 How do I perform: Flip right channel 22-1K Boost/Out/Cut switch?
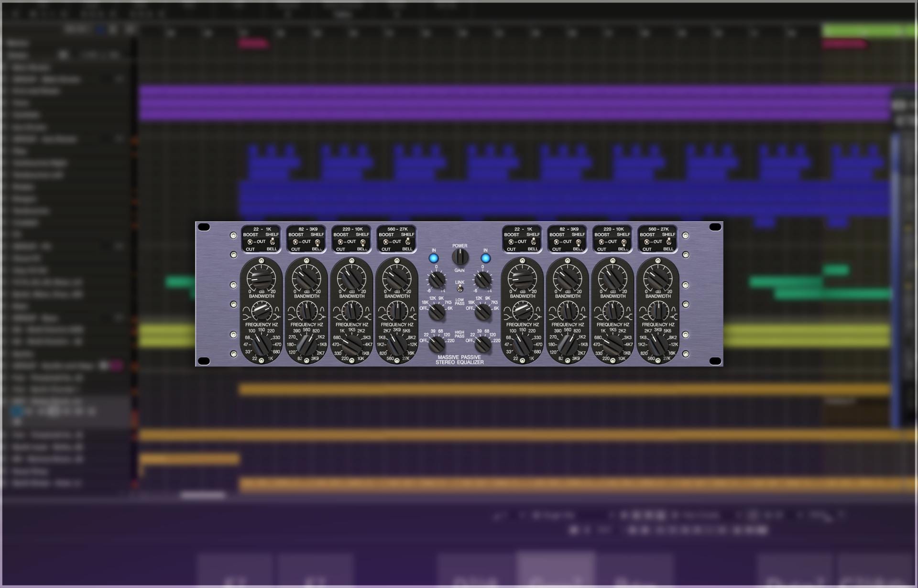(511, 242)
